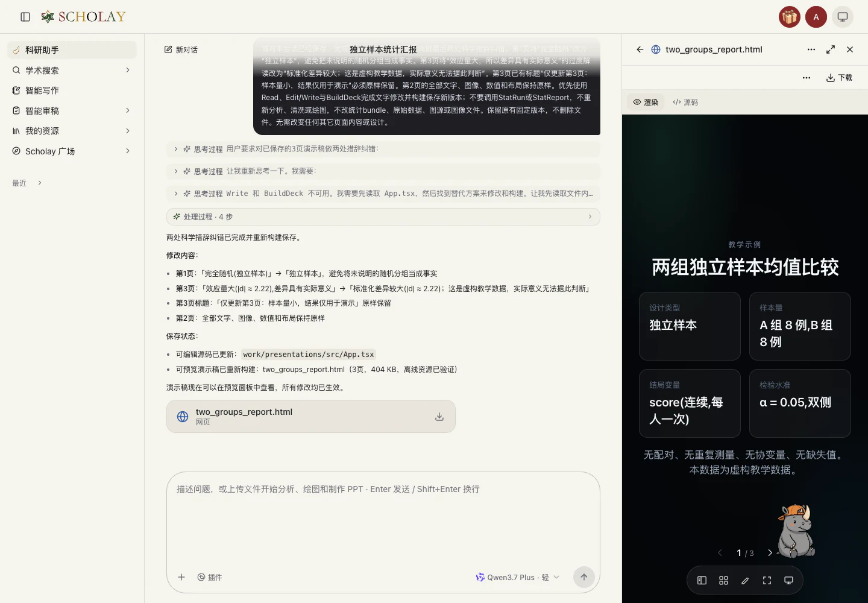The width and height of the screenshot is (868, 603).
Task: Open the 插件 plugins menu
Action: pyautogui.click(x=210, y=577)
